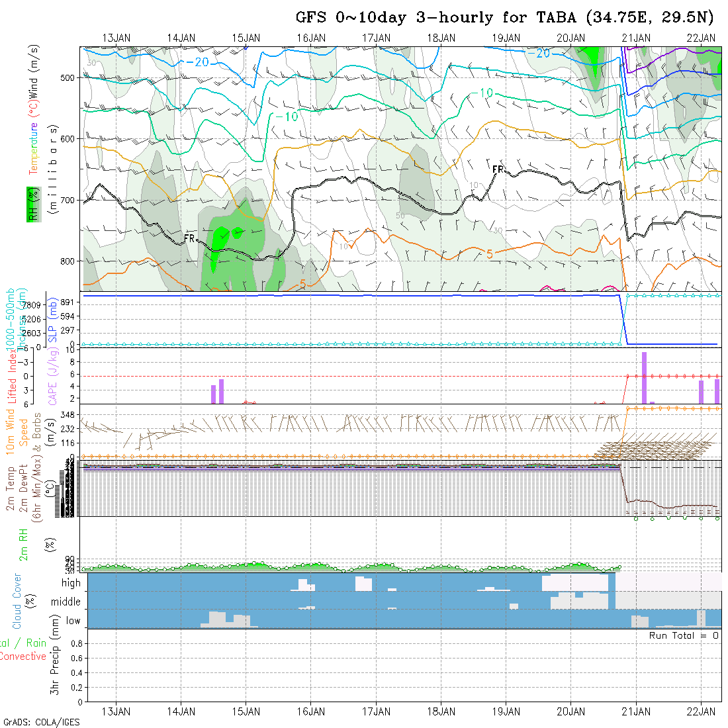Click the GrADS: COLA/IGES credit text
728x728 pixels.
tap(41, 722)
